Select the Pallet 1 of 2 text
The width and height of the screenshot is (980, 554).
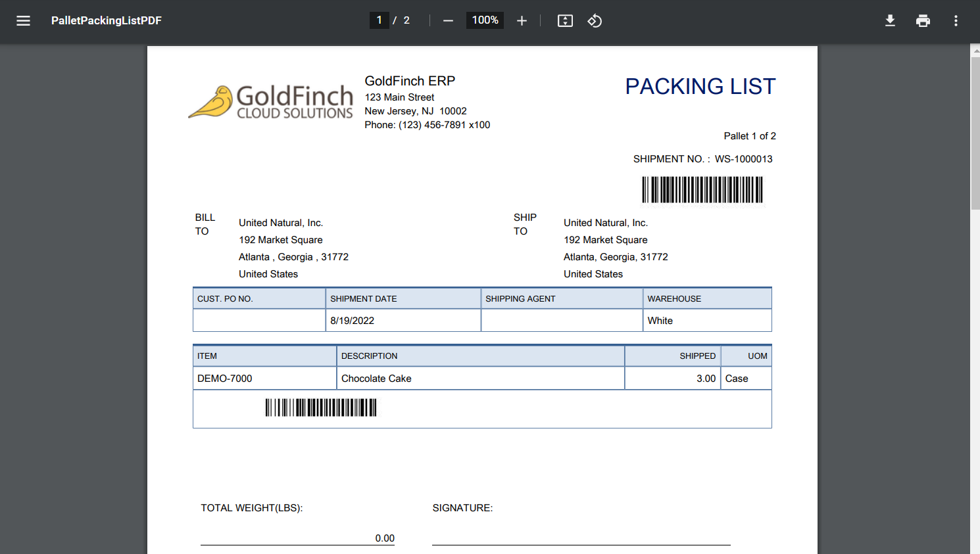pos(750,136)
